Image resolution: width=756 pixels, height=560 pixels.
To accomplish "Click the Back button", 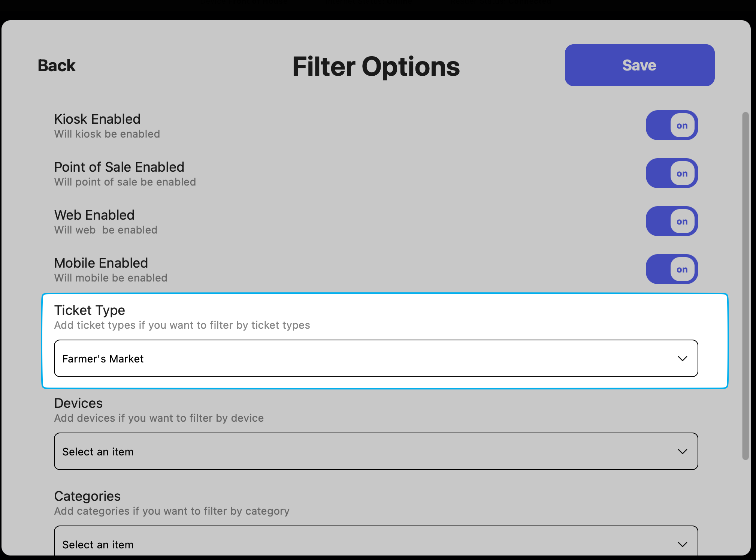I will 57,66.
